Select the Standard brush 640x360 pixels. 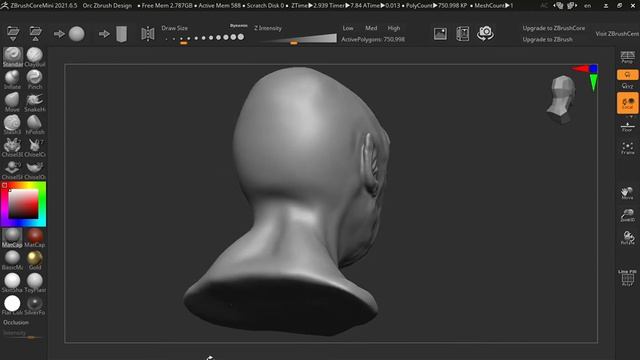pos(13,57)
